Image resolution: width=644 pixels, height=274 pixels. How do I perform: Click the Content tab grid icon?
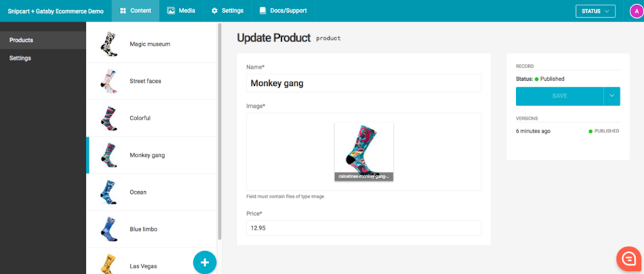coord(123,11)
